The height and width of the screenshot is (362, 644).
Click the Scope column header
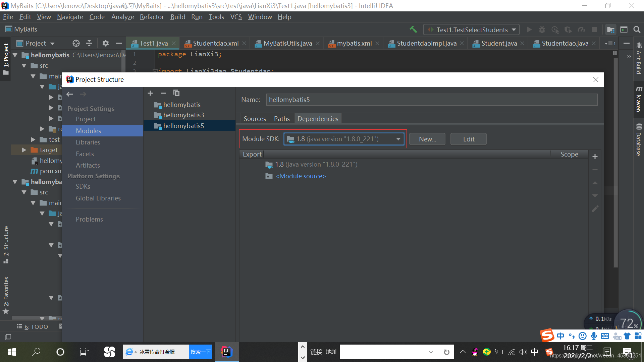[x=569, y=154]
